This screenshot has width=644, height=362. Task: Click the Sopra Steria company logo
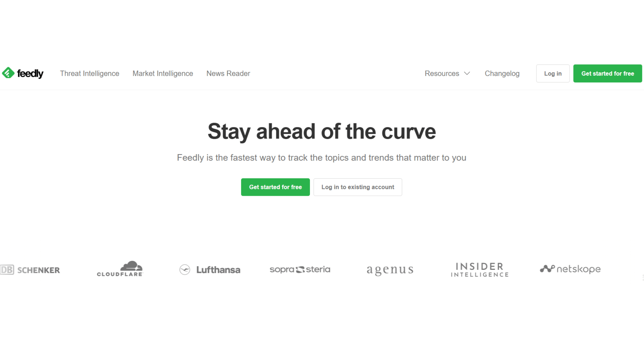[x=300, y=269]
